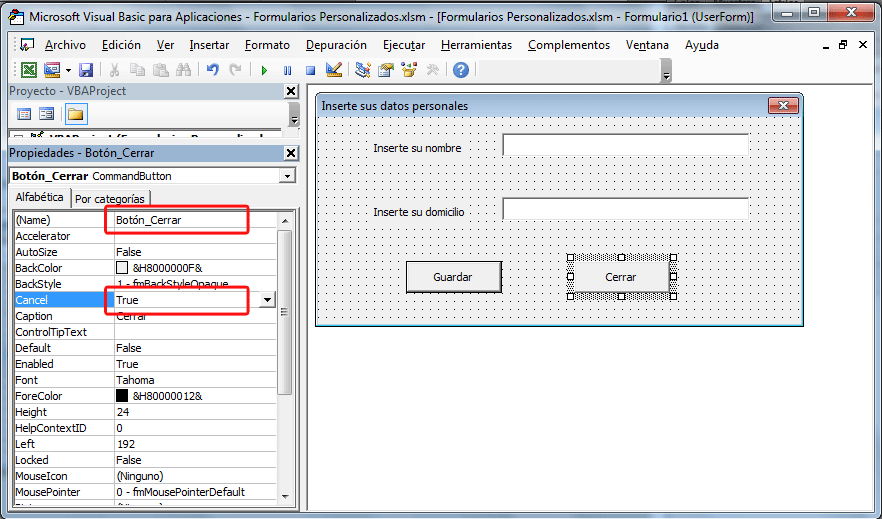Open the Depuración menu

[336, 45]
